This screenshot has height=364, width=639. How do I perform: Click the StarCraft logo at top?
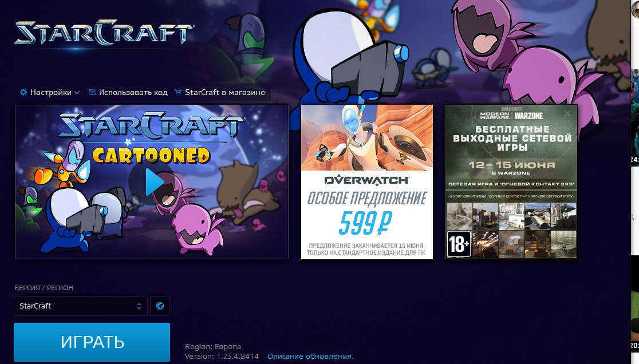[104, 33]
